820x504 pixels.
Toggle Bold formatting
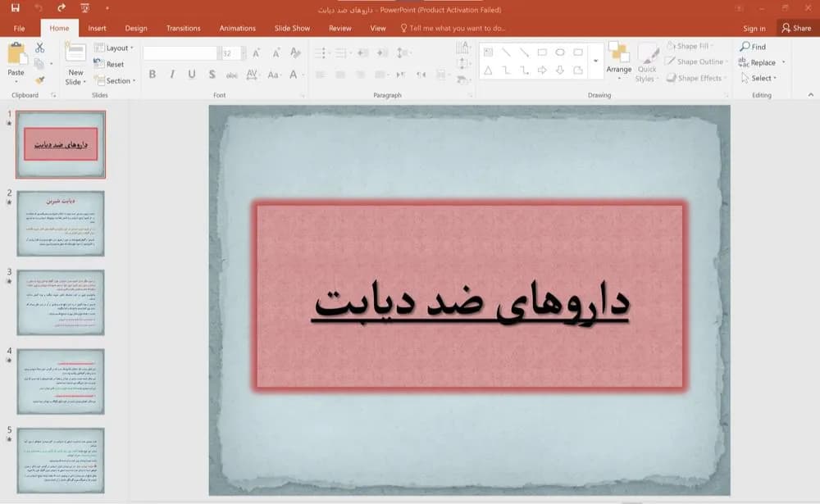(153, 75)
